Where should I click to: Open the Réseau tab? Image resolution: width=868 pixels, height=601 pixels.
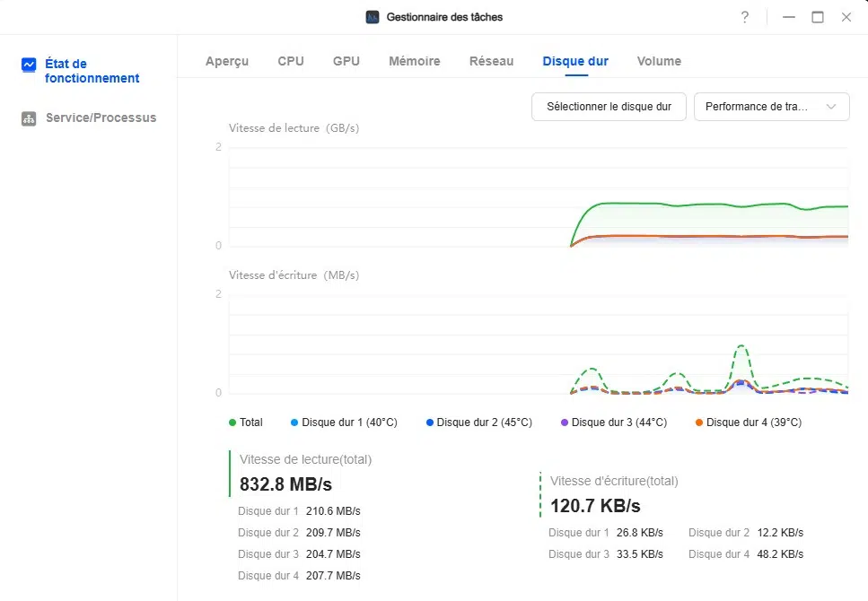(x=491, y=61)
